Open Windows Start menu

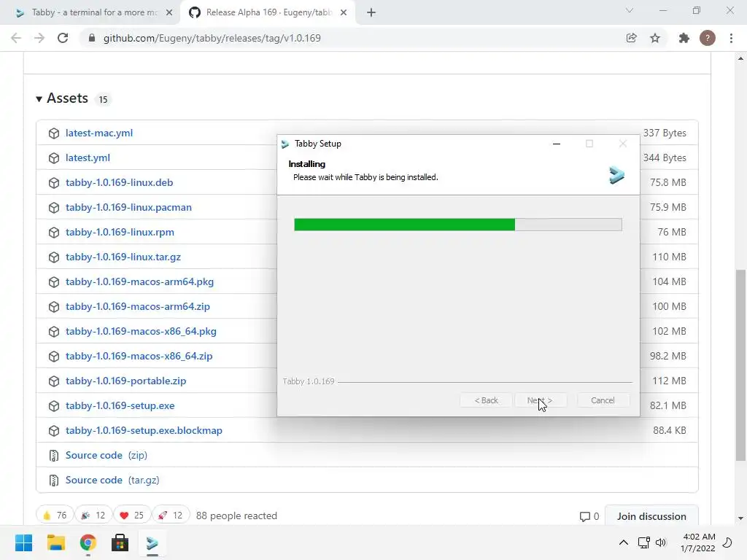point(23,542)
